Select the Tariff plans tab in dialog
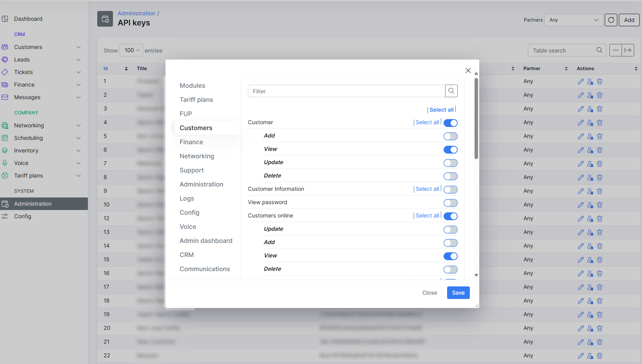The height and width of the screenshot is (364, 642). pyautogui.click(x=196, y=100)
